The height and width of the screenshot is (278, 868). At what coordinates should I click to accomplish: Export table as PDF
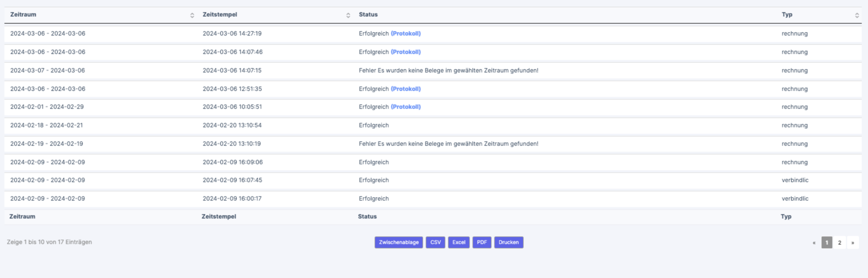pyautogui.click(x=482, y=242)
